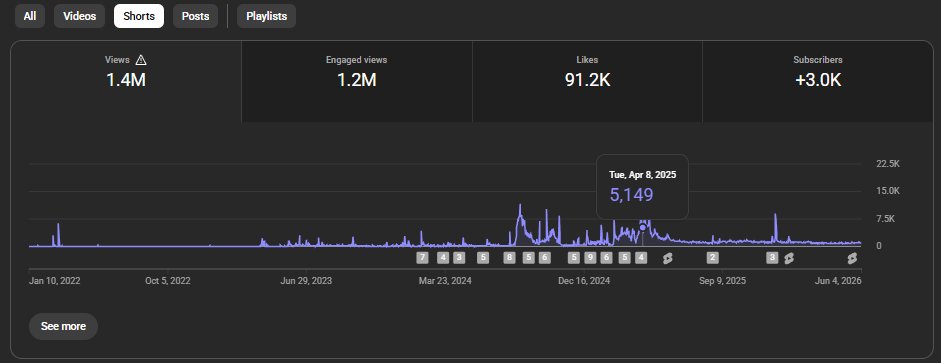Click marker 6 right after markers 8 and 5

(x=544, y=258)
